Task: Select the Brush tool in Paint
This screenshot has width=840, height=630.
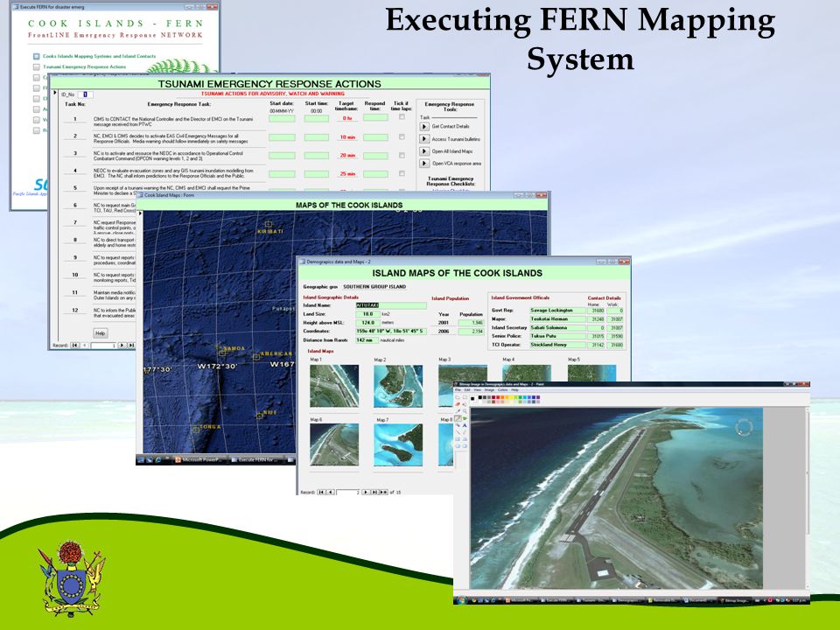Action: (x=465, y=418)
